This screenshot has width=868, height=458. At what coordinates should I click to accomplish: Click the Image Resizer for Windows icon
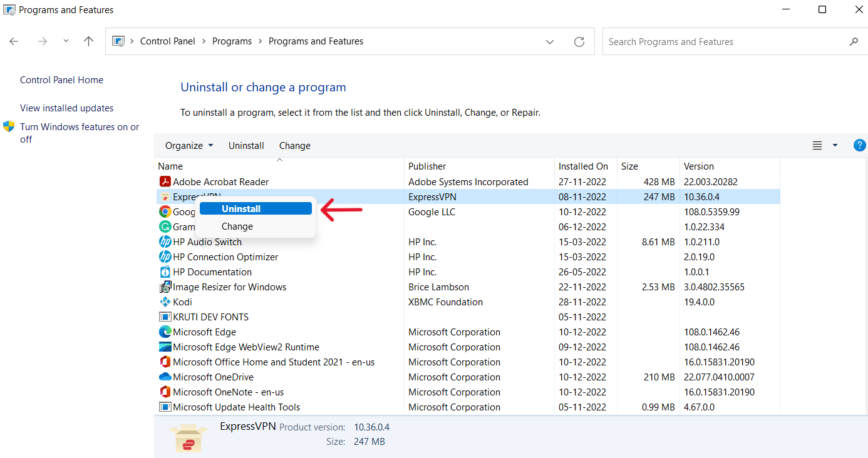pyautogui.click(x=165, y=287)
